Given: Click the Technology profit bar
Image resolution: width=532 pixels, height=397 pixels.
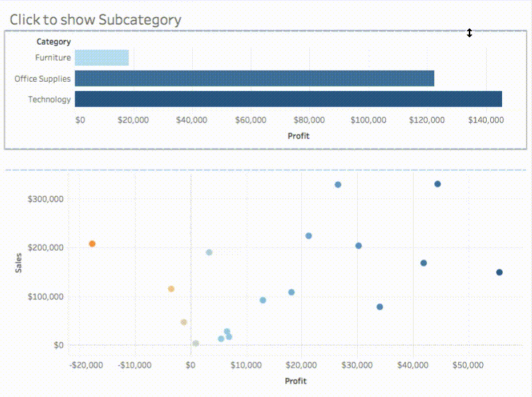Looking at the screenshot, I should [x=289, y=99].
